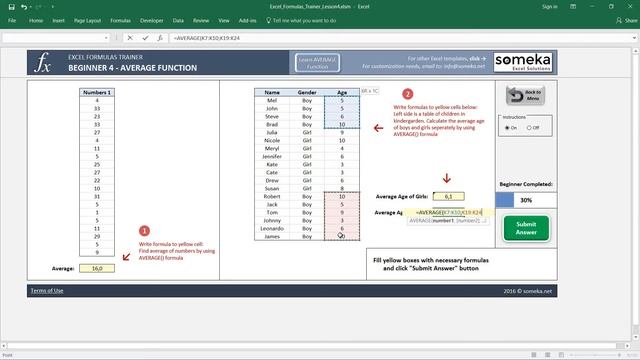Click the age cell in James's row

pos(342,237)
